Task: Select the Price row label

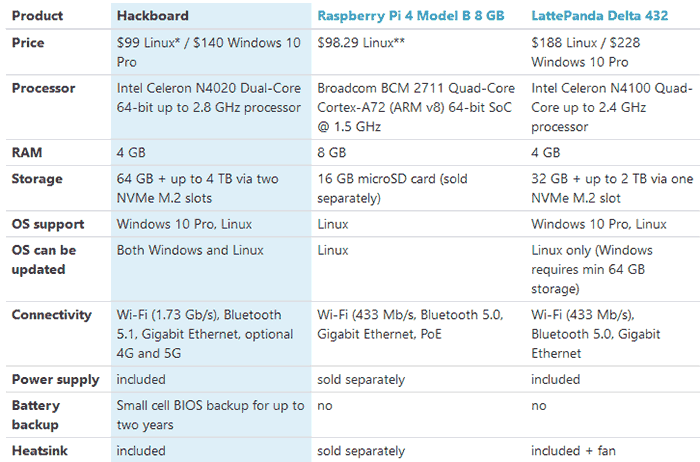Action: click(28, 43)
